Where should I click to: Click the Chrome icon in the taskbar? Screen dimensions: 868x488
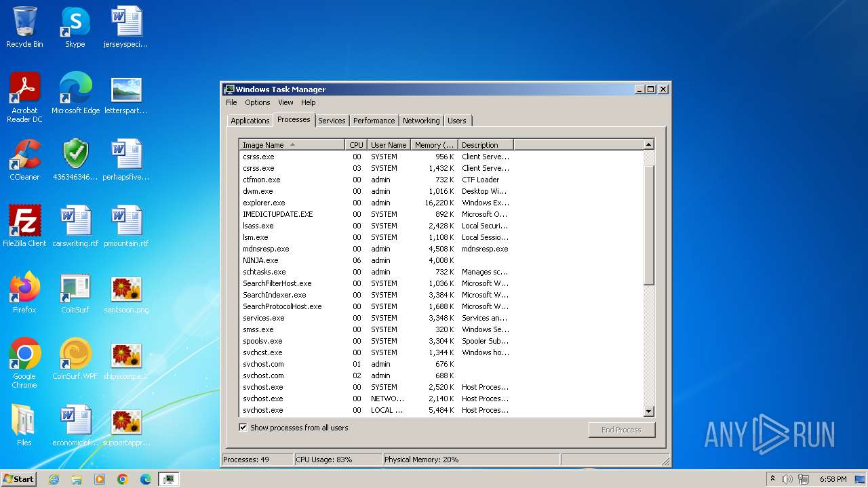tap(123, 479)
